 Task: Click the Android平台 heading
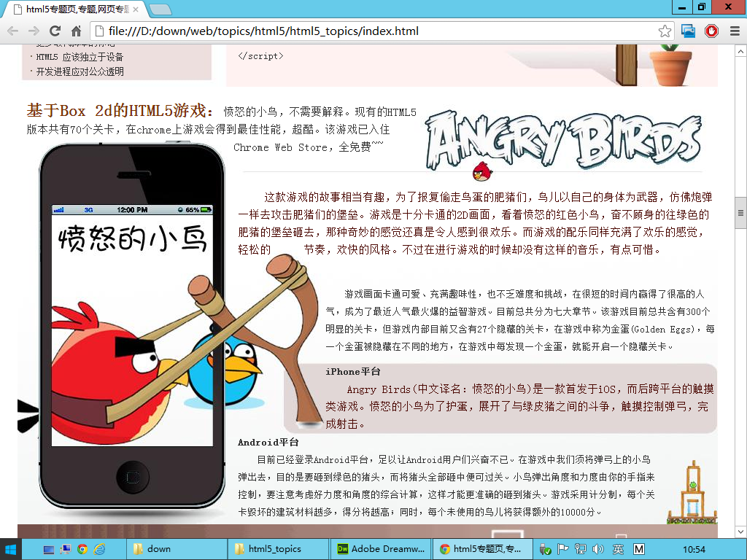click(268, 443)
